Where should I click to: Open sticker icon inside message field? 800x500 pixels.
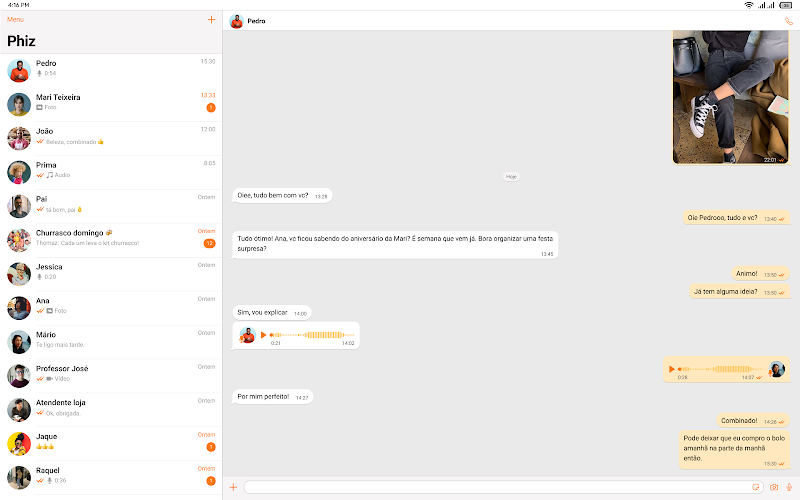click(756, 487)
